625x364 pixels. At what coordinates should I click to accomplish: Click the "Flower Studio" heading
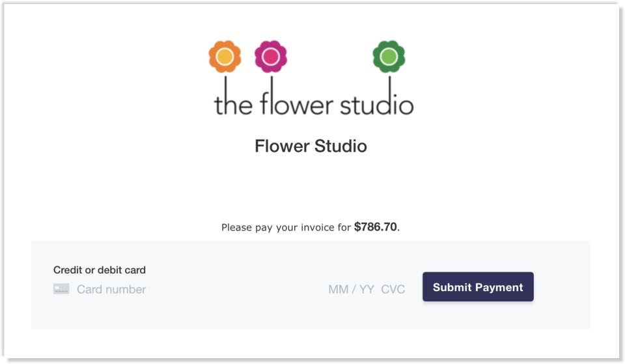tap(311, 146)
